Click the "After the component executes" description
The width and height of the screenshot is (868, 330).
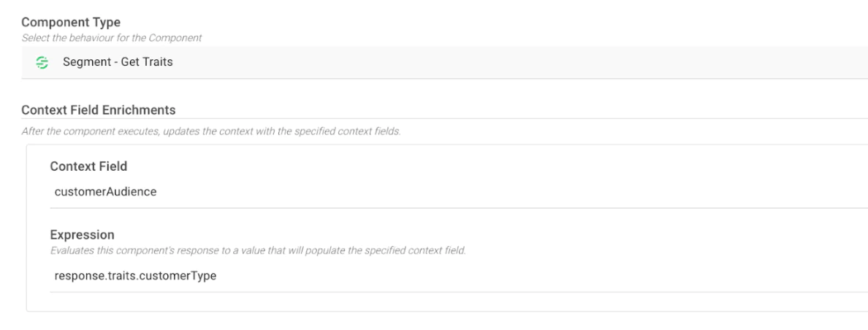pyautogui.click(x=210, y=131)
